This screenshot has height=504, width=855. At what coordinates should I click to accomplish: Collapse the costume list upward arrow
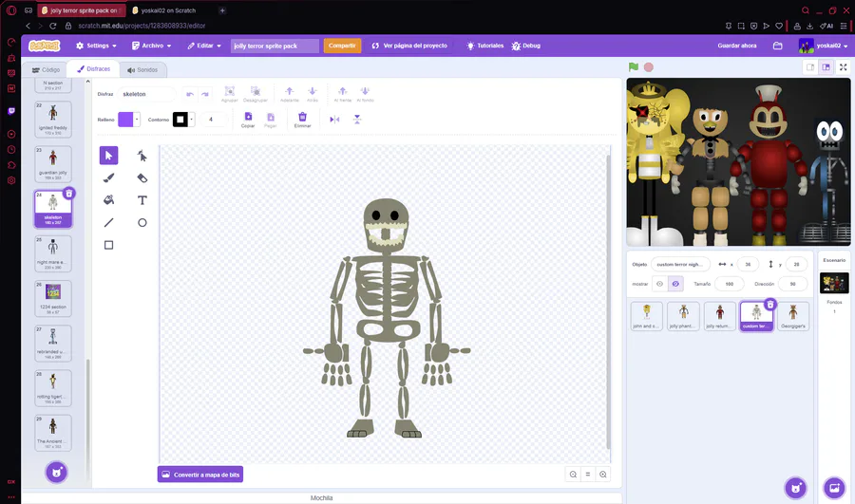click(x=87, y=82)
